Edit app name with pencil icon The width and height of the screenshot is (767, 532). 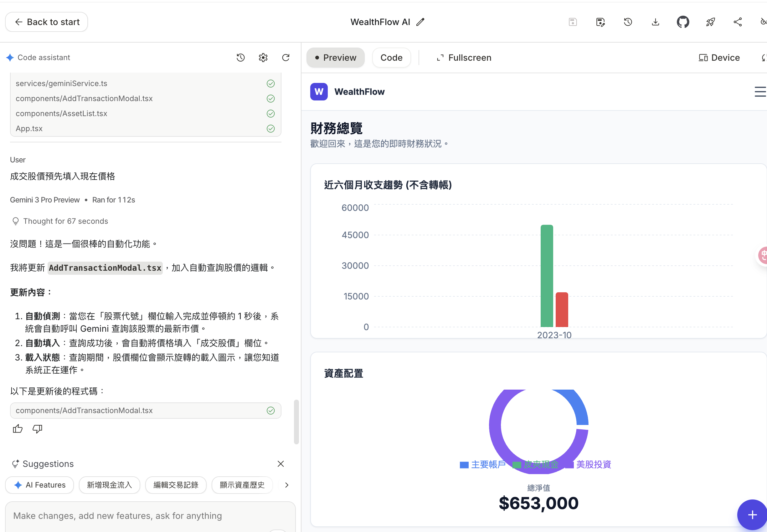coord(420,22)
